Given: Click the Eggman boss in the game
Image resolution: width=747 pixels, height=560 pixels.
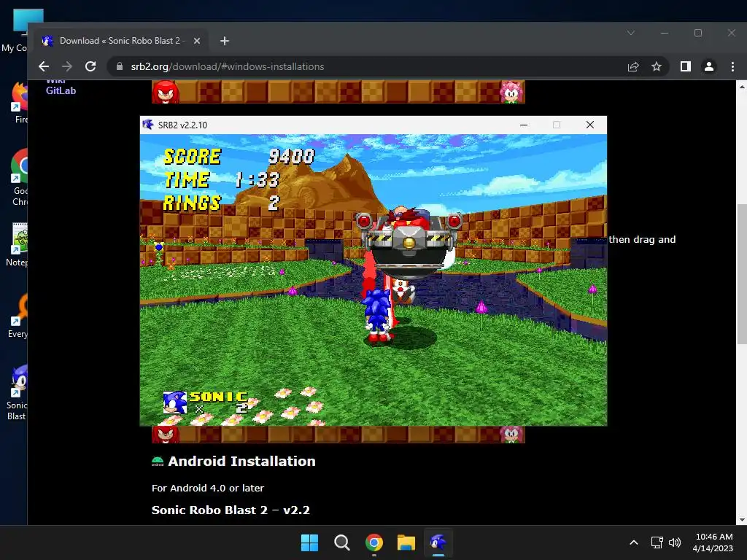Looking at the screenshot, I should click(409, 243).
